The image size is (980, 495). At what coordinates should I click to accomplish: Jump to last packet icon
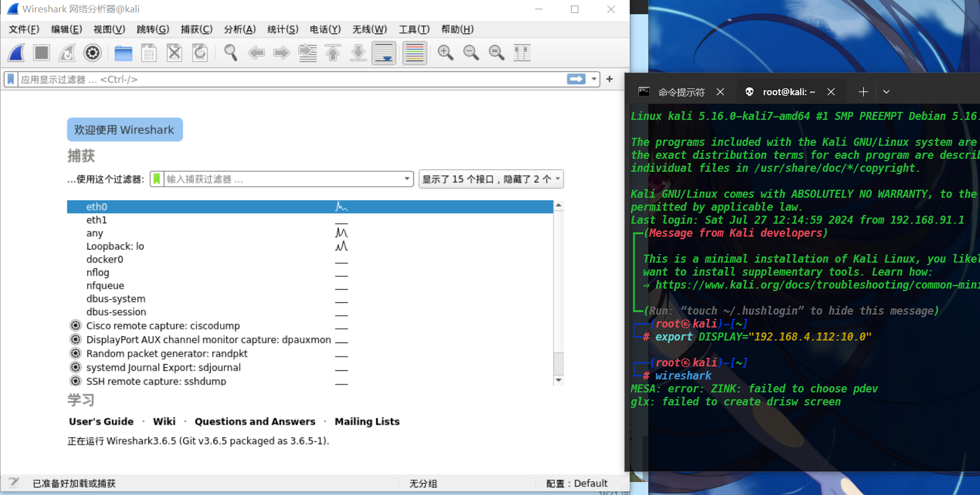(358, 53)
